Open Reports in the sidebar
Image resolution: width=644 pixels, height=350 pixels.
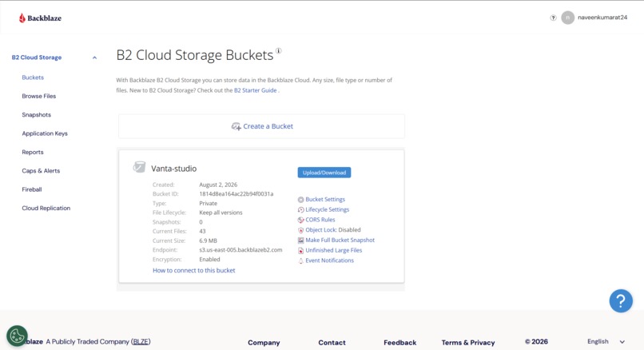pos(33,152)
